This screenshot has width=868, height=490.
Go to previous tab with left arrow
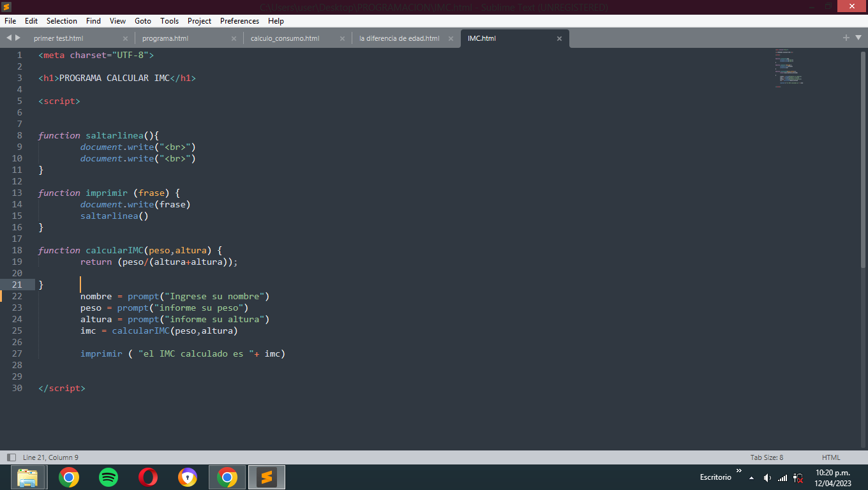coord(9,38)
